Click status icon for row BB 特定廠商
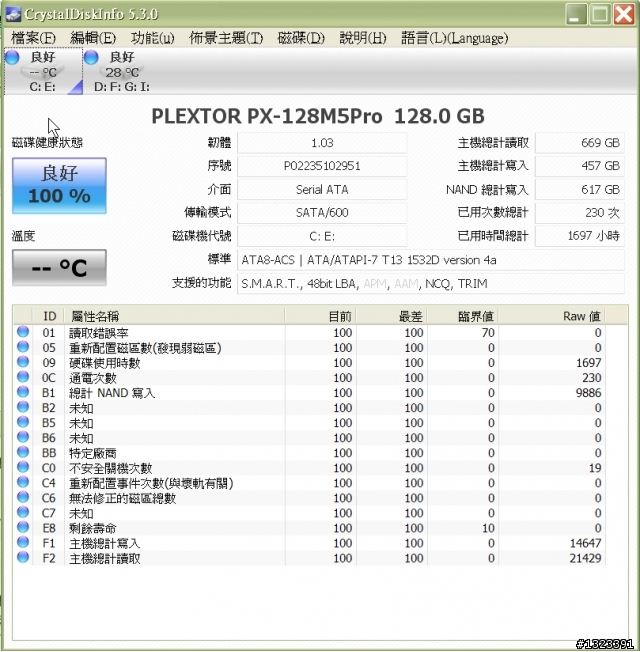640x652 pixels. coord(23,452)
